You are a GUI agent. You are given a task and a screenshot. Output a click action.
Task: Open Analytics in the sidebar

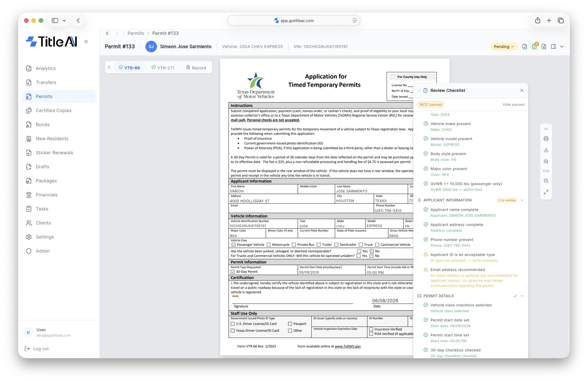[x=59, y=68]
